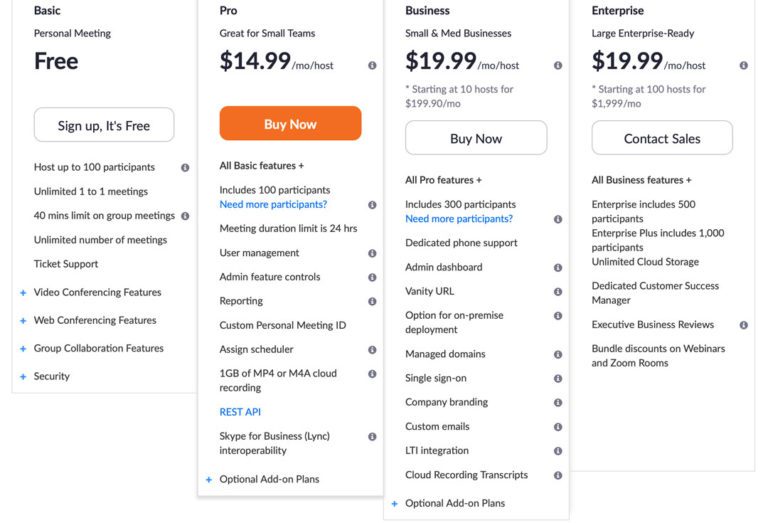Click Need more participants link under Business
Screen dimensions: 768x523
pos(459,219)
